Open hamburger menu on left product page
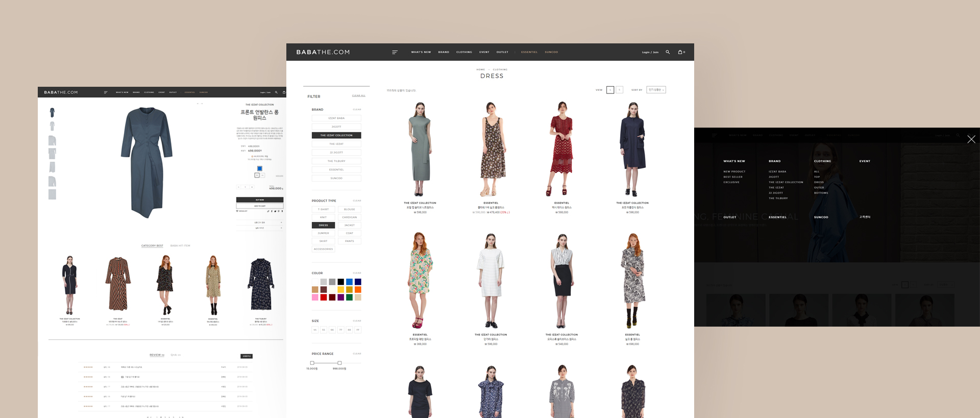980x418 pixels. 106,92
